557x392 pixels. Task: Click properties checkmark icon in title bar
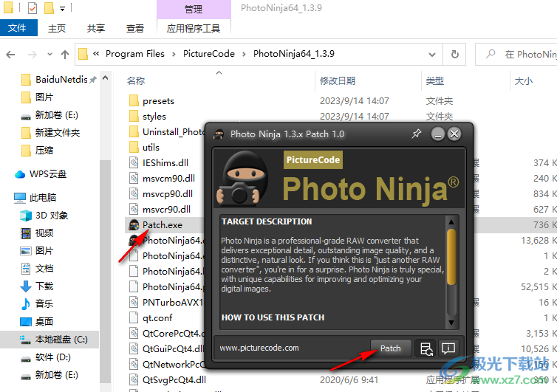(x=33, y=7)
